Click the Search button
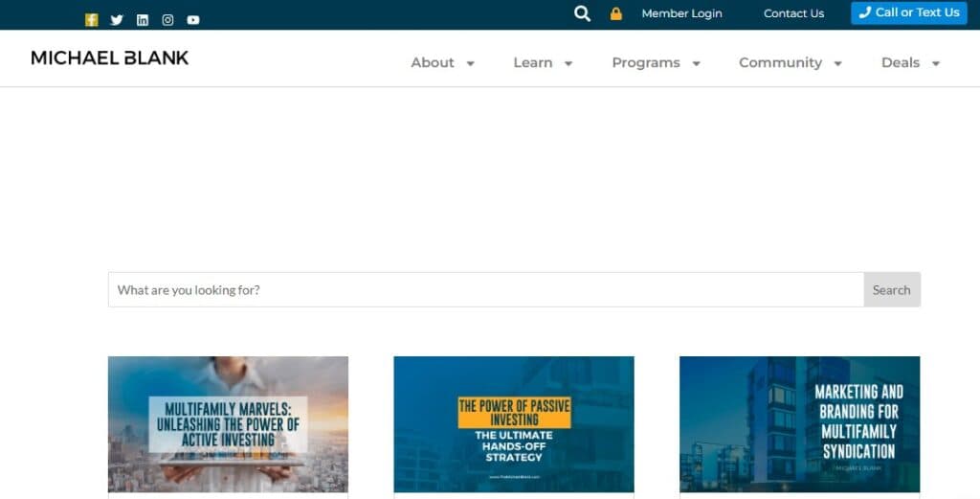Screen dimensions: 980x499 point(892,289)
